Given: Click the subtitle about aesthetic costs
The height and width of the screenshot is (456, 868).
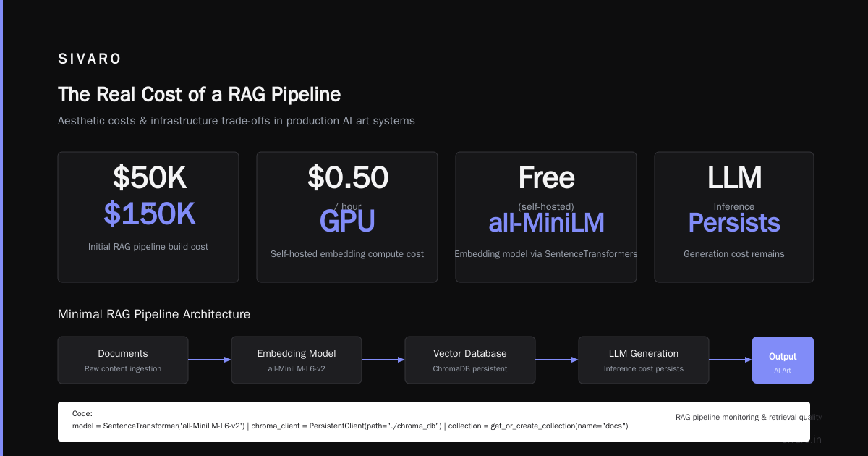Looking at the screenshot, I should point(237,121).
